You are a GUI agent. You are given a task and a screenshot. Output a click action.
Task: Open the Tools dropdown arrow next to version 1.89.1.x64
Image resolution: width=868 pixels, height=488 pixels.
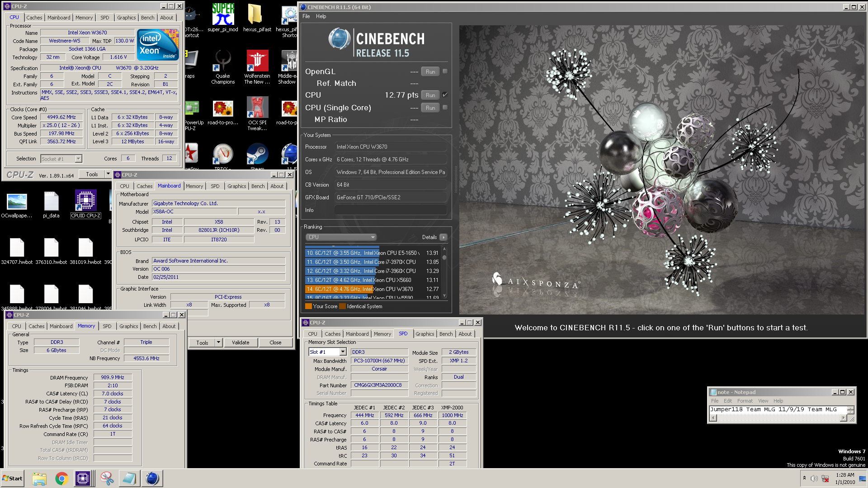pos(108,174)
